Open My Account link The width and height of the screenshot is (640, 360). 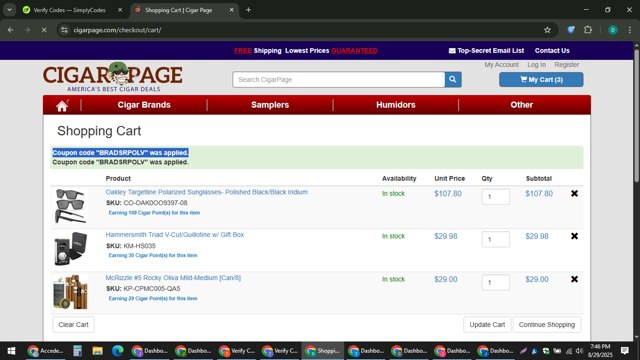502,64
